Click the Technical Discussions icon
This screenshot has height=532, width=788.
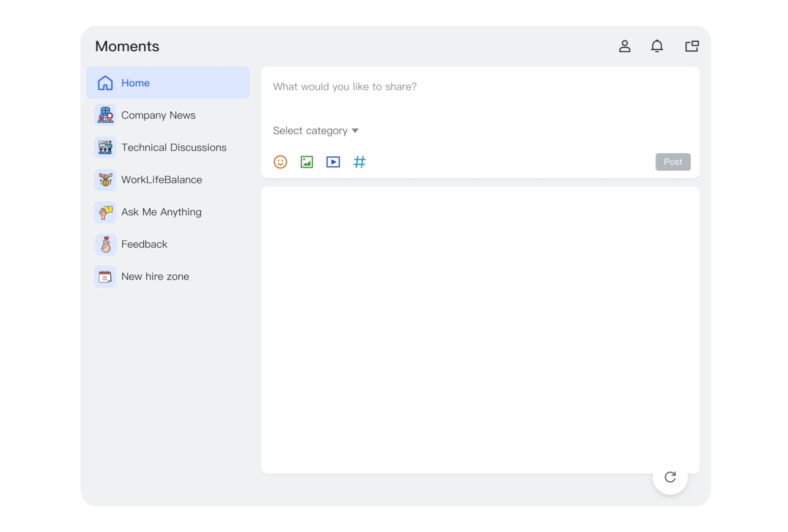coord(105,147)
